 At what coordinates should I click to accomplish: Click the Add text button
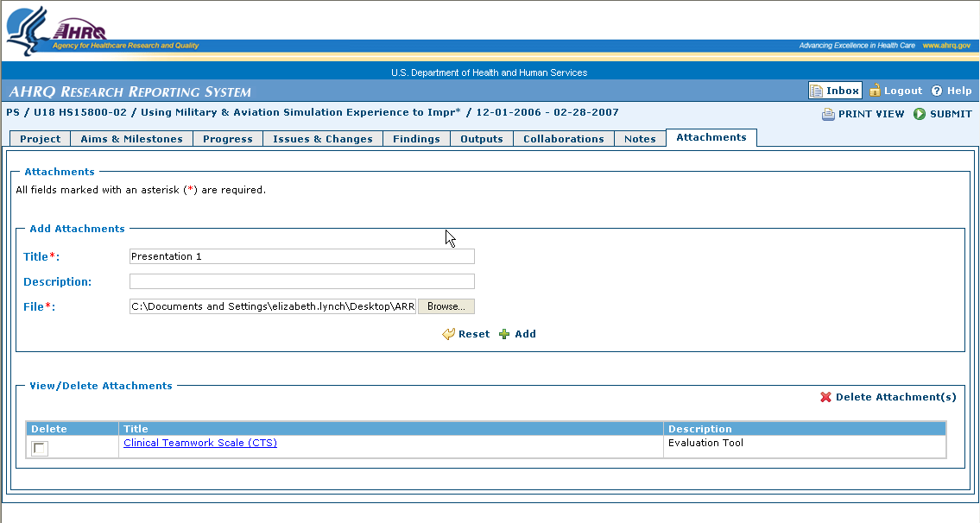point(525,334)
